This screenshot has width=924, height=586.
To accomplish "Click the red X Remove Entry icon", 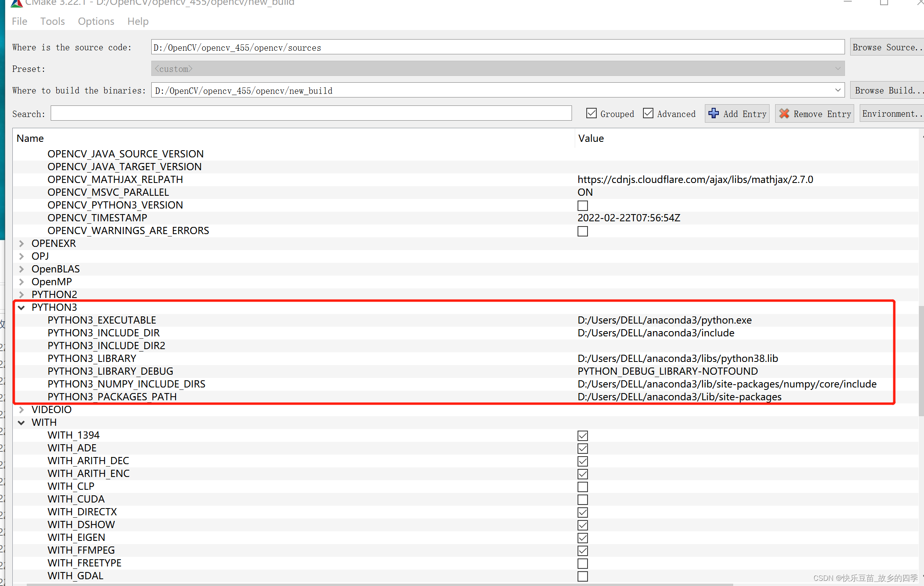I will point(784,113).
